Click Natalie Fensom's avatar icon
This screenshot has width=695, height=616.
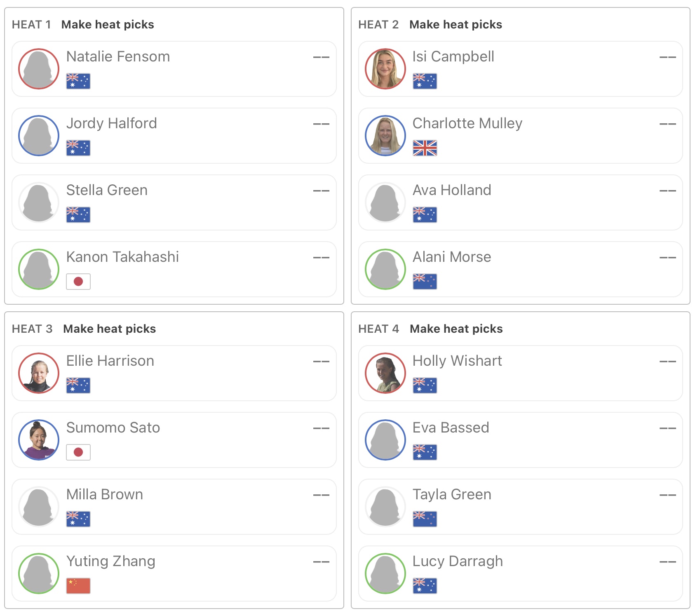click(39, 69)
